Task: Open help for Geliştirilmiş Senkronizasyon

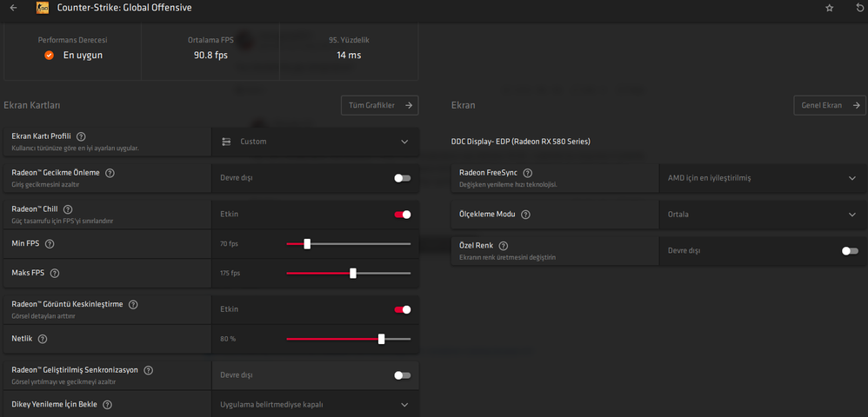Action: pyautogui.click(x=149, y=370)
